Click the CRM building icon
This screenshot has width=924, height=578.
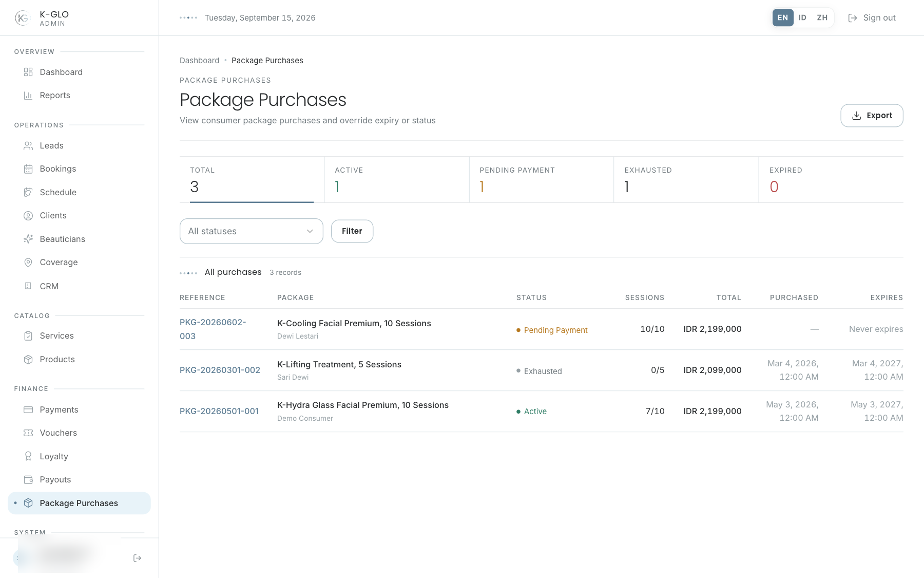pyautogui.click(x=28, y=286)
